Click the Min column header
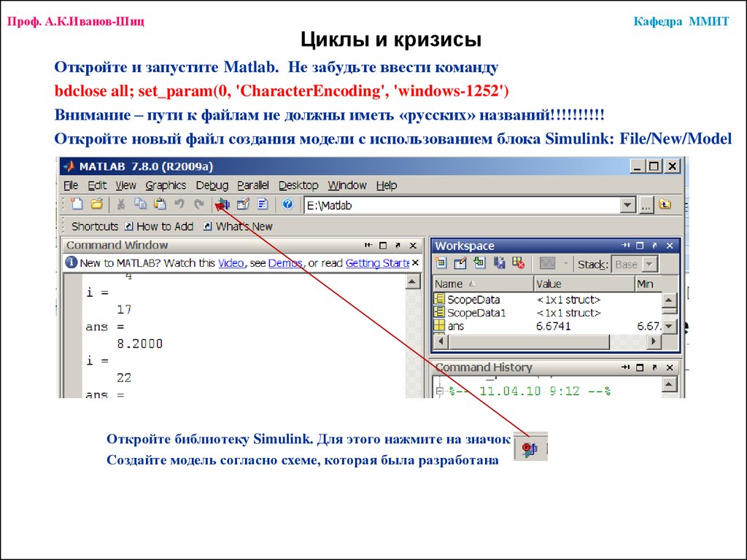This screenshot has height=560, width=747. pos(648,284)
